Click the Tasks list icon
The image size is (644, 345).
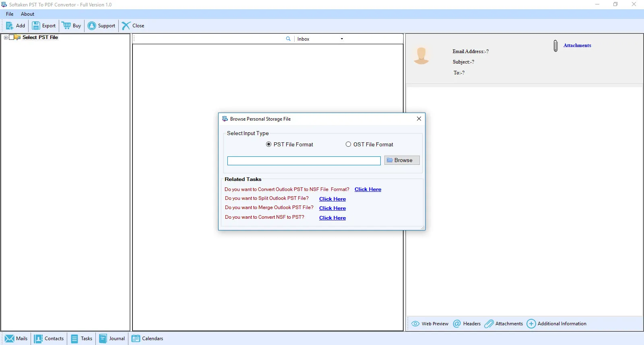point(74,339)
